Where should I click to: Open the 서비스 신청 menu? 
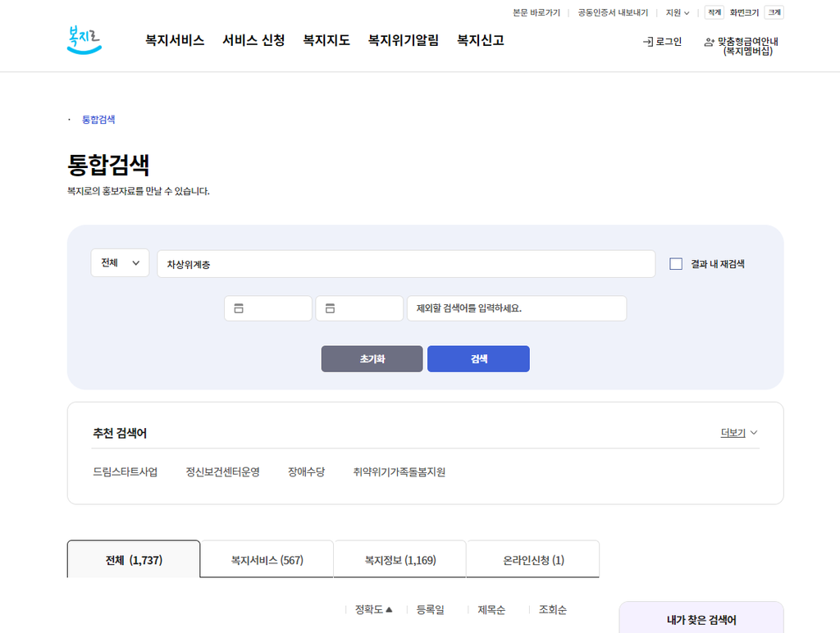click(x=253, y=40)
